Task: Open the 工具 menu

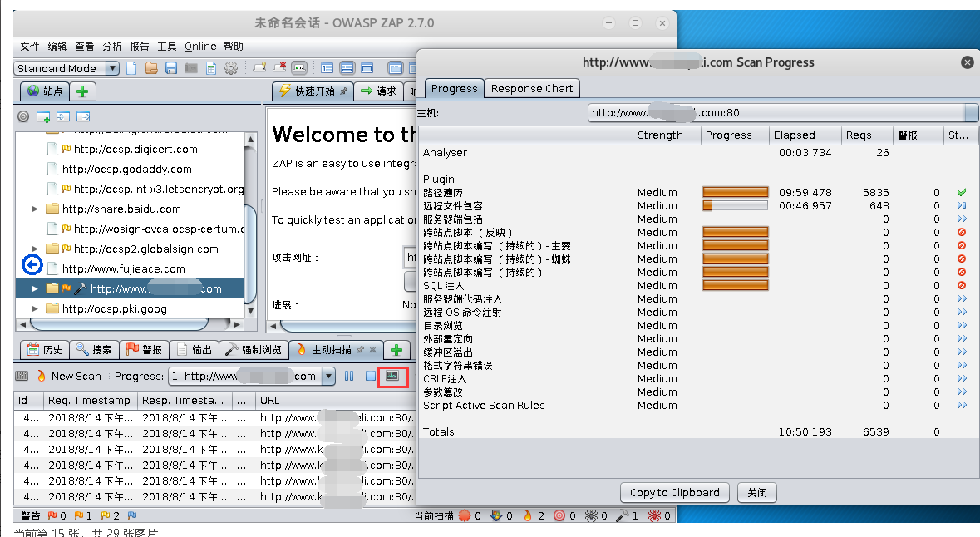Action: pos(167,47)
